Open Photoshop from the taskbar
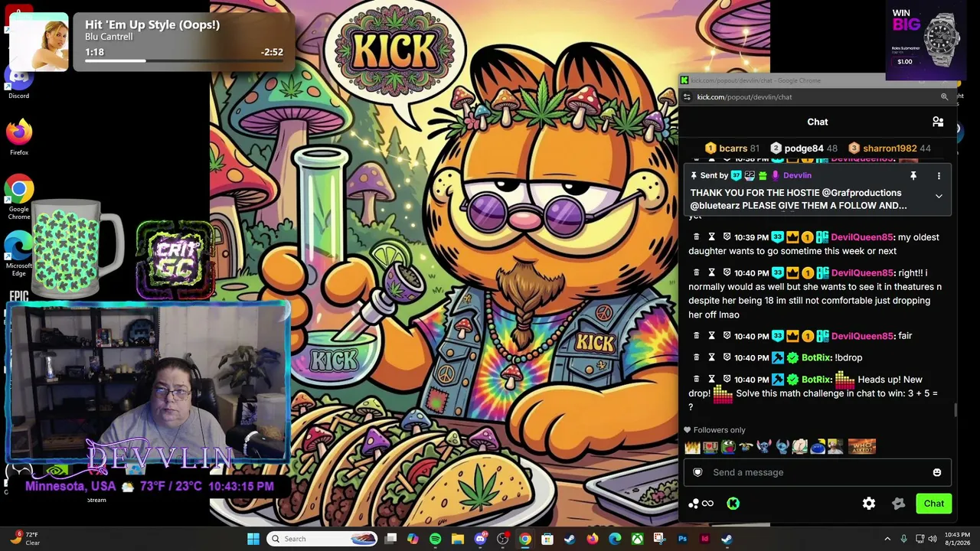 (682, 539)
